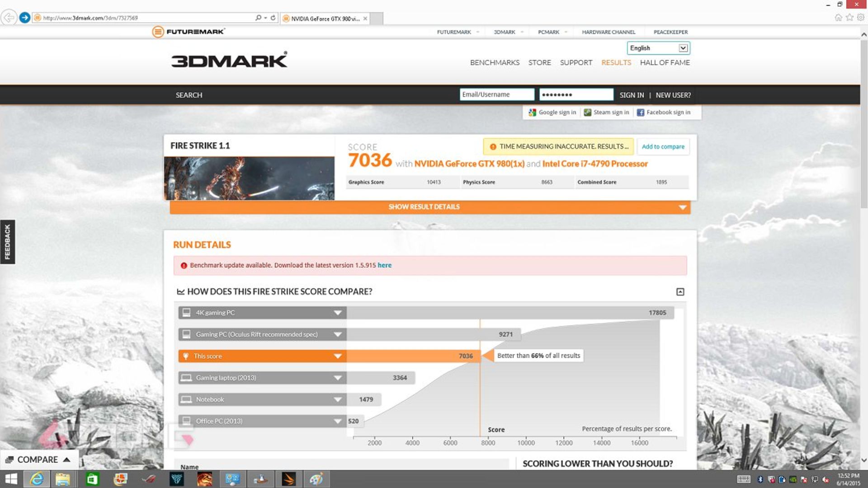Open the browser favorites star icon

[x=849, y=18]
